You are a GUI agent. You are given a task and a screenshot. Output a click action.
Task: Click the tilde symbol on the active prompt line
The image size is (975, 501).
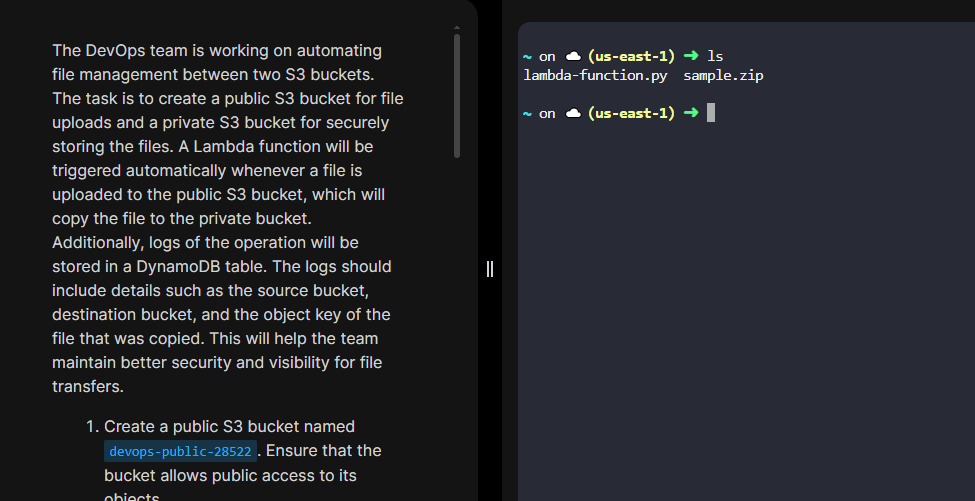[526, 113]
